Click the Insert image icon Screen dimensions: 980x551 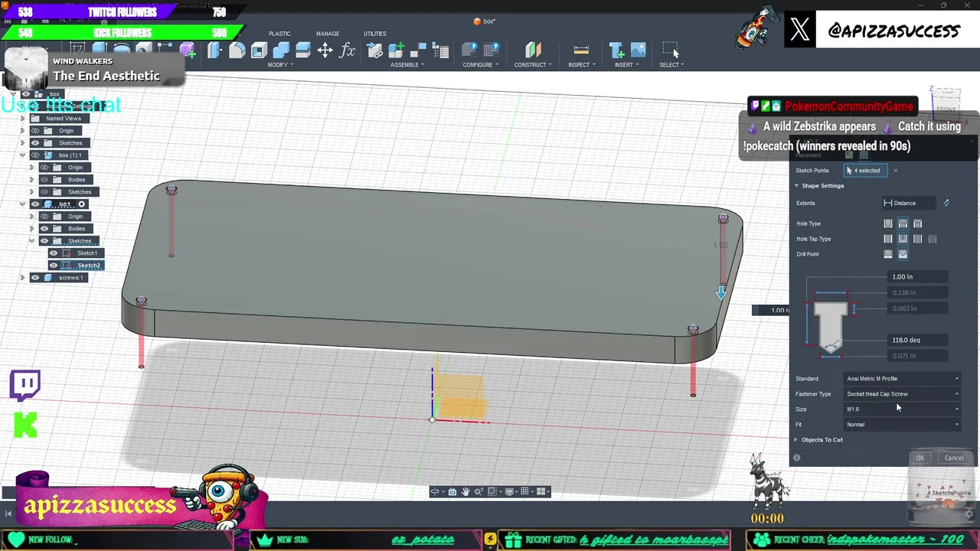(x=638, y=51)
